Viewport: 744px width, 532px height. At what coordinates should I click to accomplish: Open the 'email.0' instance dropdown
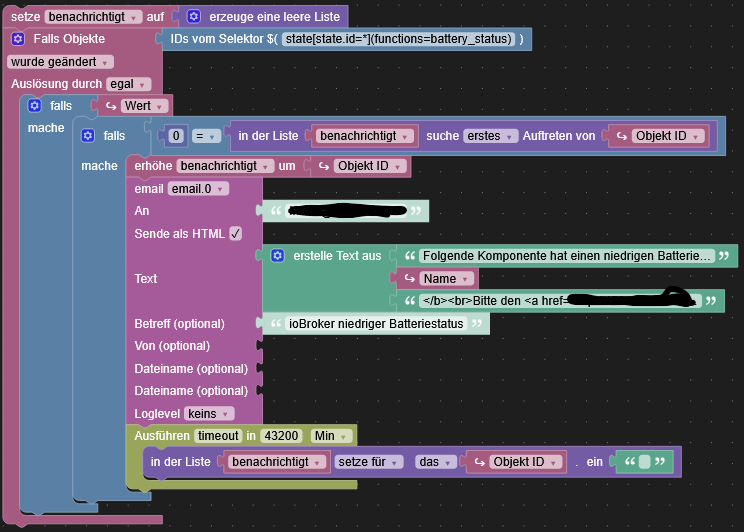point(198,189)
